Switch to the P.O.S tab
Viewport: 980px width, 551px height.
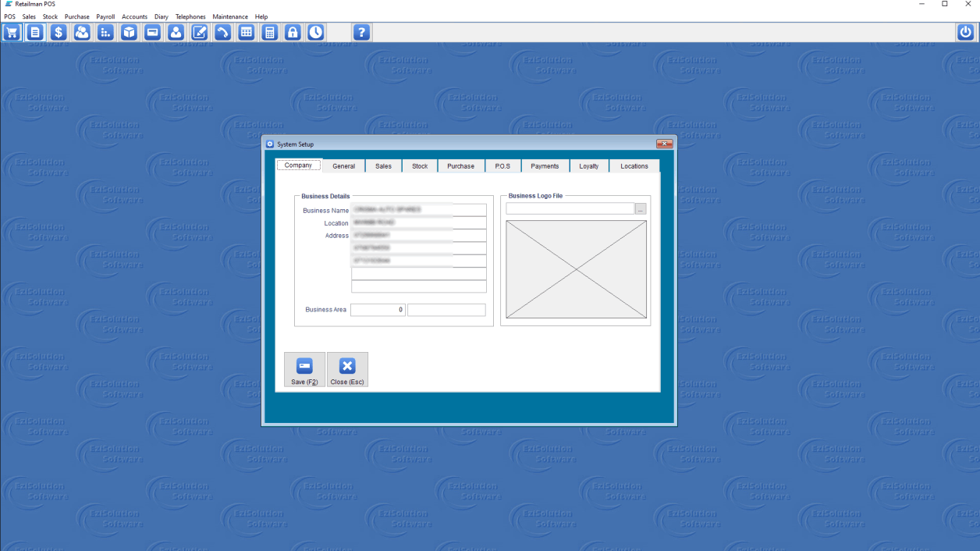click(502, 166)
